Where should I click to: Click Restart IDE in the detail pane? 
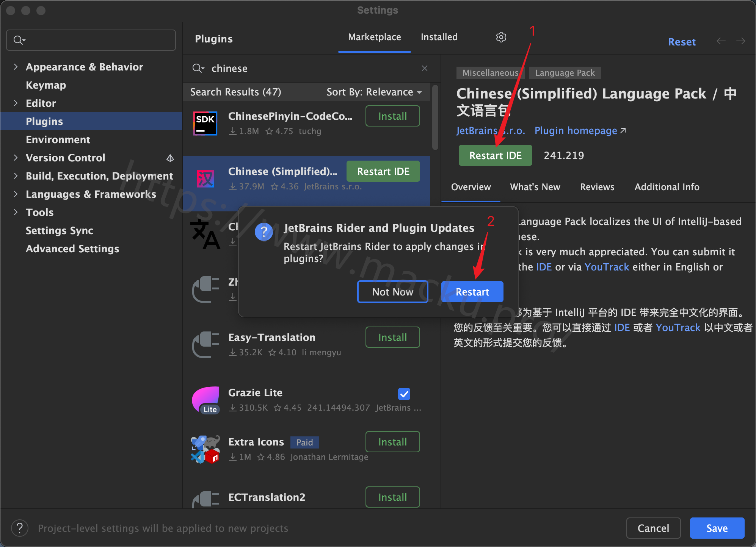coord(496,155)
